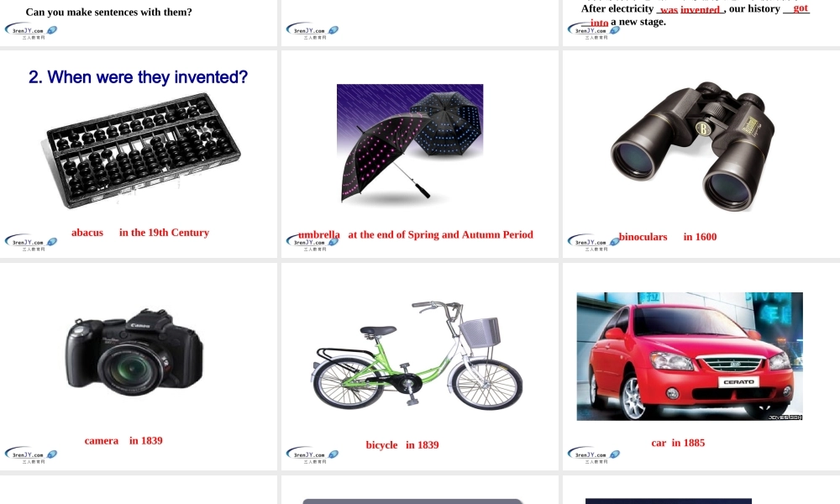Click the 3renJY.com logo on the car slide
This screenshot has height=504, width=840.
594,454
